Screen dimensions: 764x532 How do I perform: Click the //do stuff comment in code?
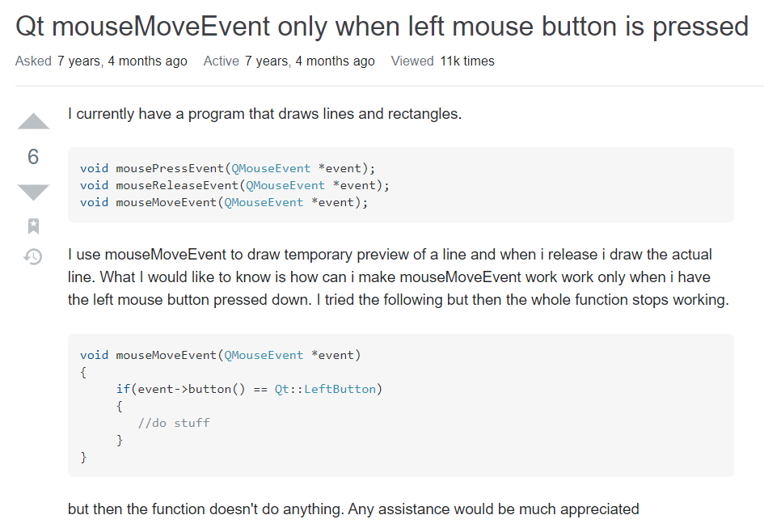175,423
